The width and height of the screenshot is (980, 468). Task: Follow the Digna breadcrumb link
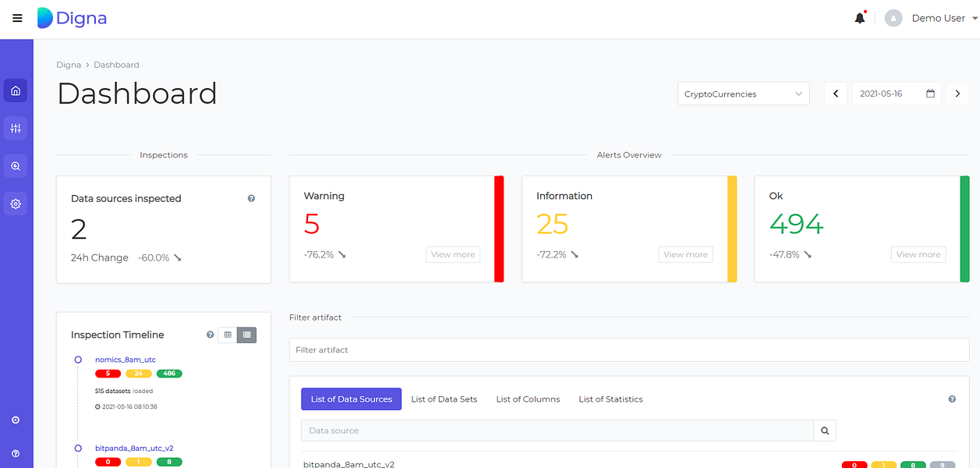coord(69,65)
